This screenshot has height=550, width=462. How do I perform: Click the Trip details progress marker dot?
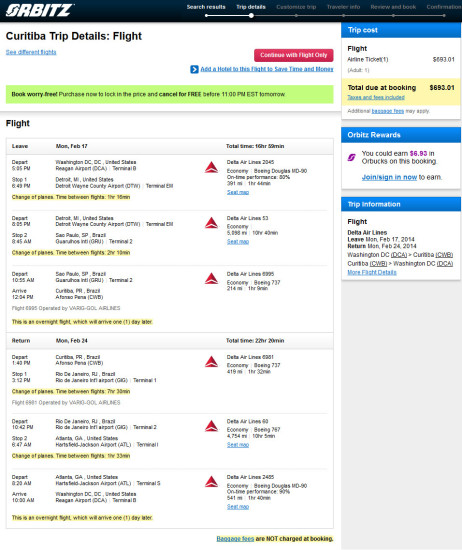(x=251, y=15)
